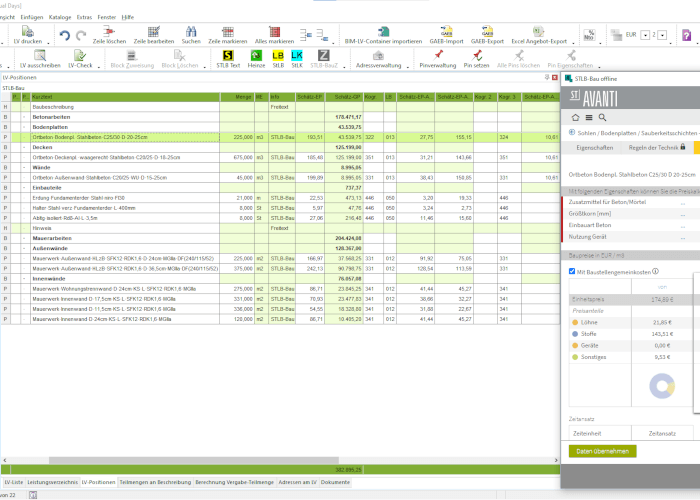
Task: Switch to the Leistungsverzeichnis tab
Action: [52, 482]
